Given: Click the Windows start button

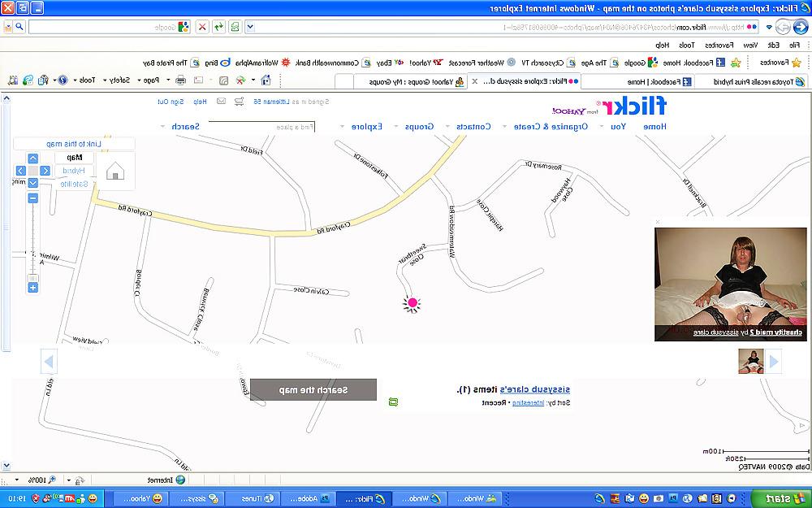Looking at the screenshot, I should [781, 498].
